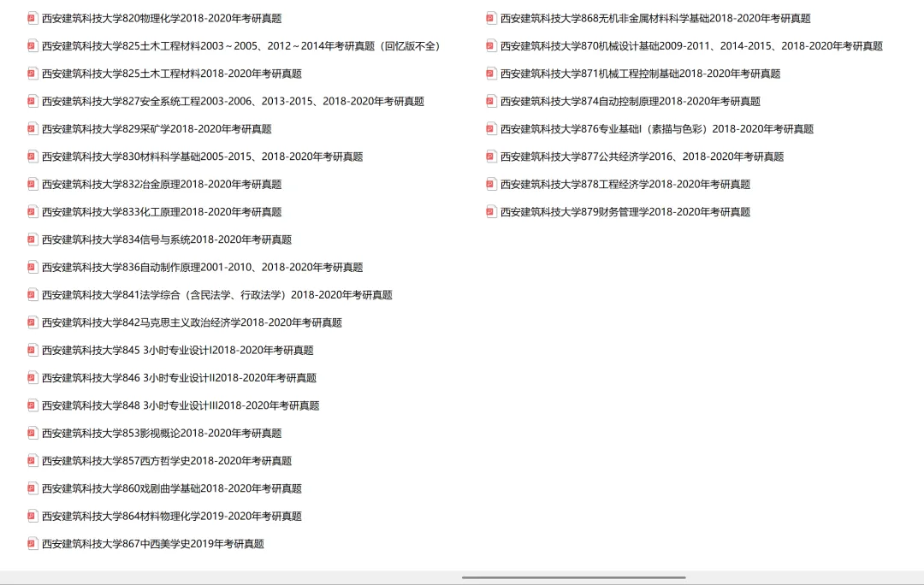Click PDF icon of 820物理化学 file

[32, 18]
